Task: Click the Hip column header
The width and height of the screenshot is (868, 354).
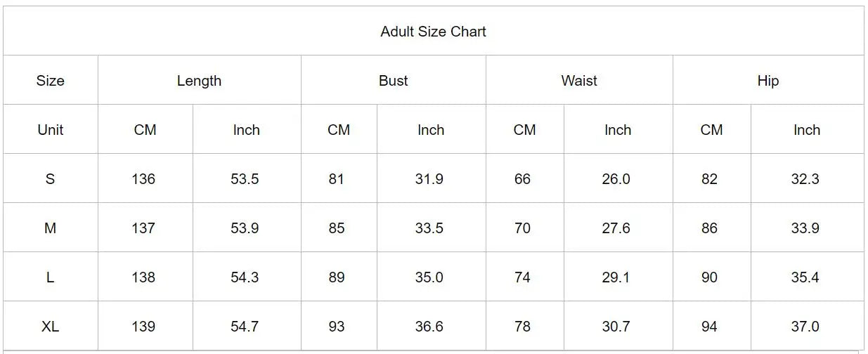Action: [x=767, y=81]
